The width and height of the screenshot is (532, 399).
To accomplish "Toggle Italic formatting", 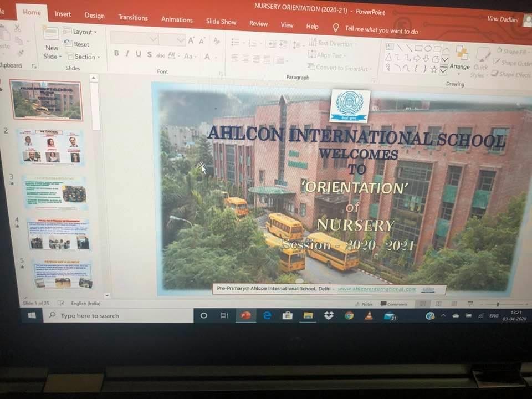I will click(x=127, y=53).
